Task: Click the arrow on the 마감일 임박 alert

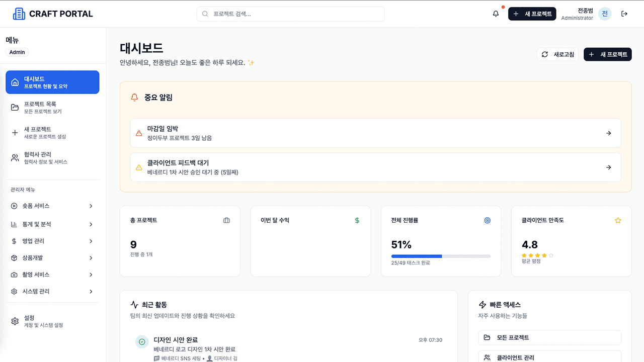Action: point(608,133)
